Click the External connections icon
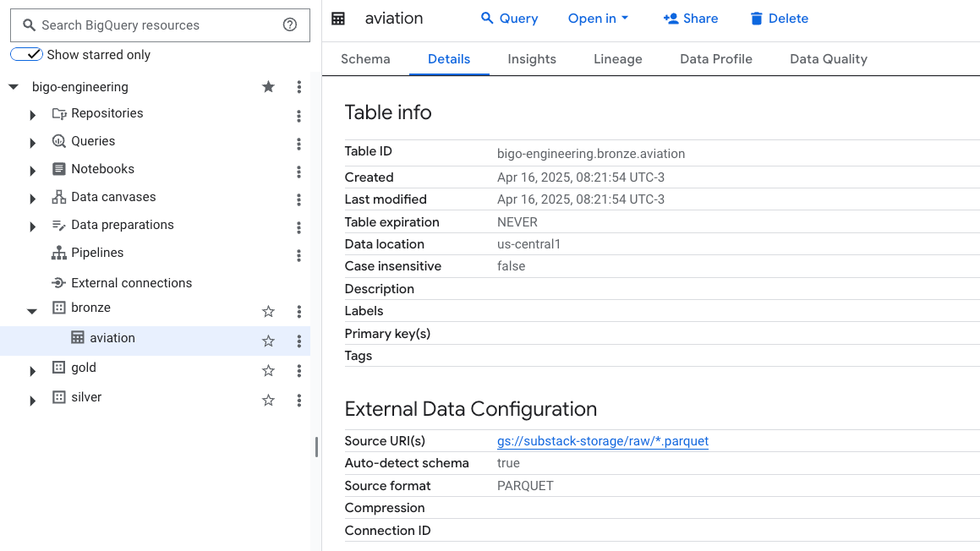980x551 pixels. coord(58,283)
